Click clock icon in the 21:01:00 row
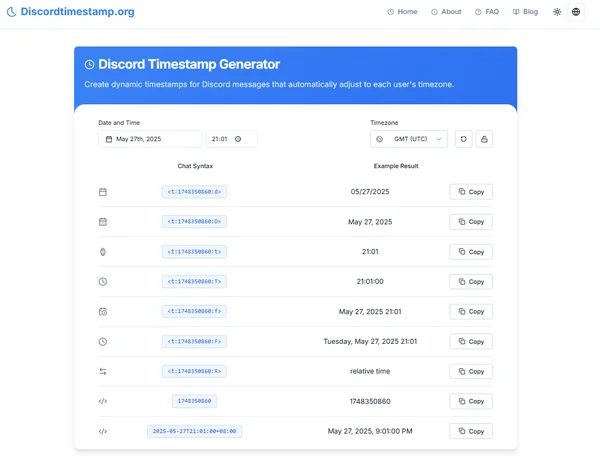Viewport: 600px width, 466px height. point(103,282)
